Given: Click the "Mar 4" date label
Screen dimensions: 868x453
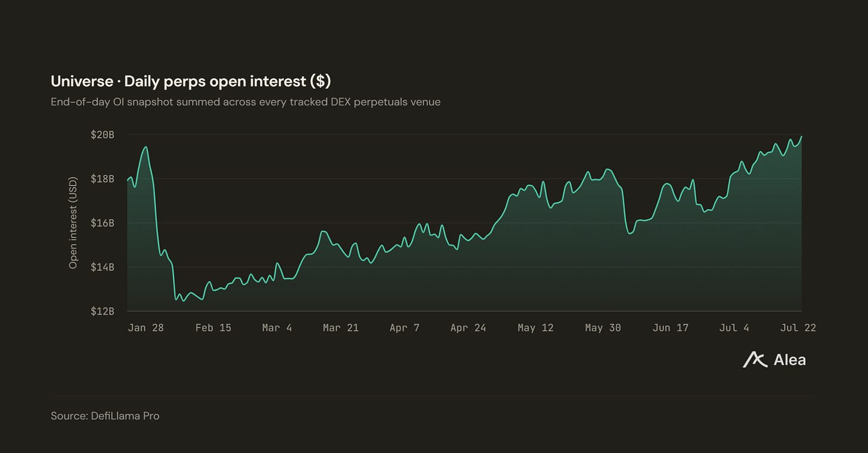Looking at the screenshot, I should click(277, 328).
